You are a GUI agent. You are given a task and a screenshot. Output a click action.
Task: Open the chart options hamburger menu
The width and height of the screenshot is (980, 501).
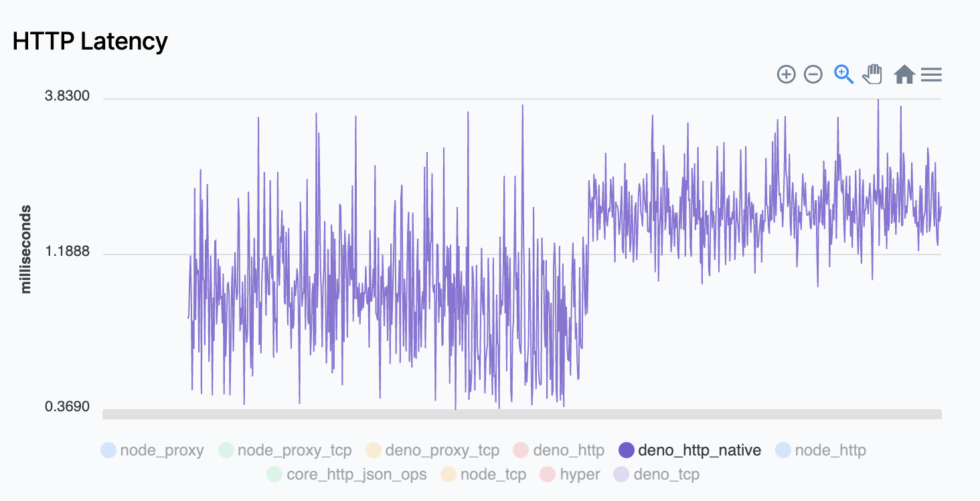931,74
